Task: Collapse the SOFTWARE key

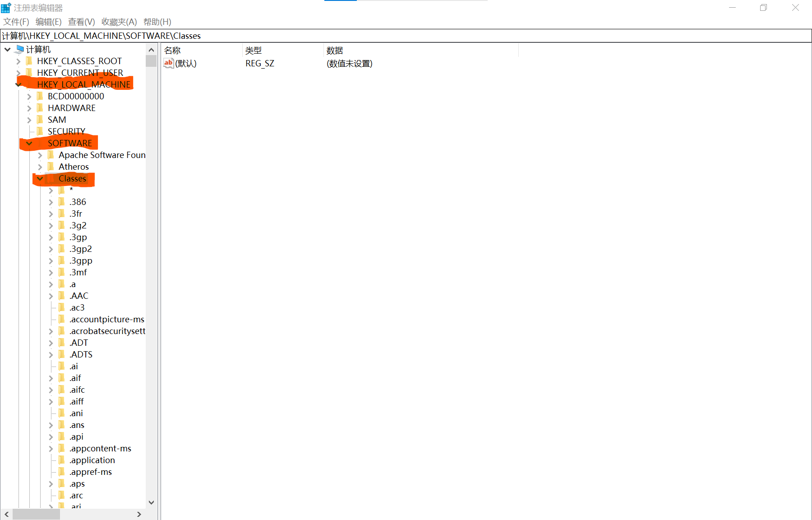Action: click(x=29, y=143)
